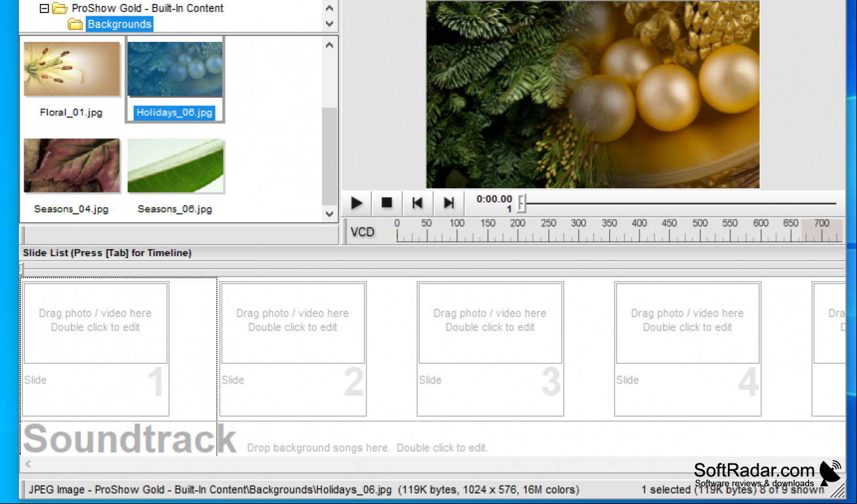Select slide 3 placeholder

tap(490, 349)
